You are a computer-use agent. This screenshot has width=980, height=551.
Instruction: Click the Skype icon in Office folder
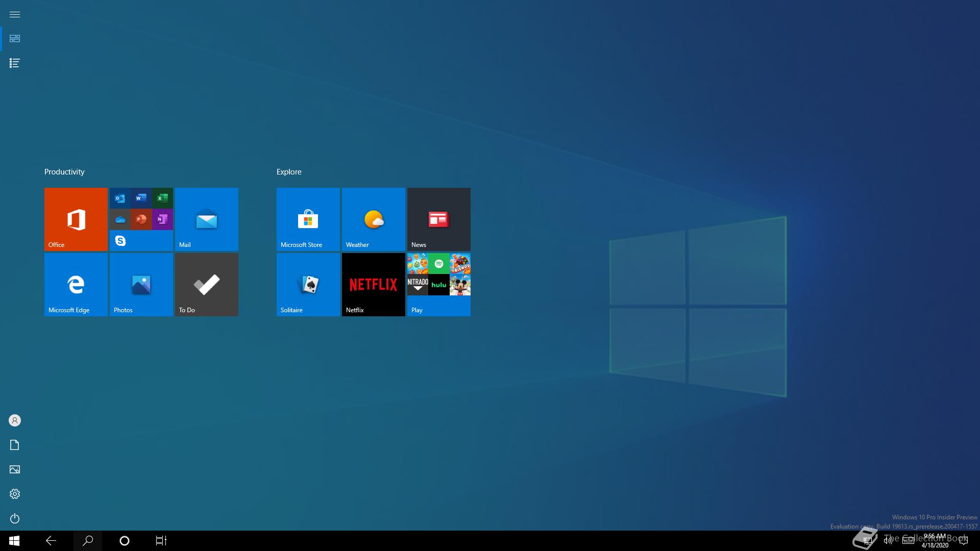[x=120, y=240]
